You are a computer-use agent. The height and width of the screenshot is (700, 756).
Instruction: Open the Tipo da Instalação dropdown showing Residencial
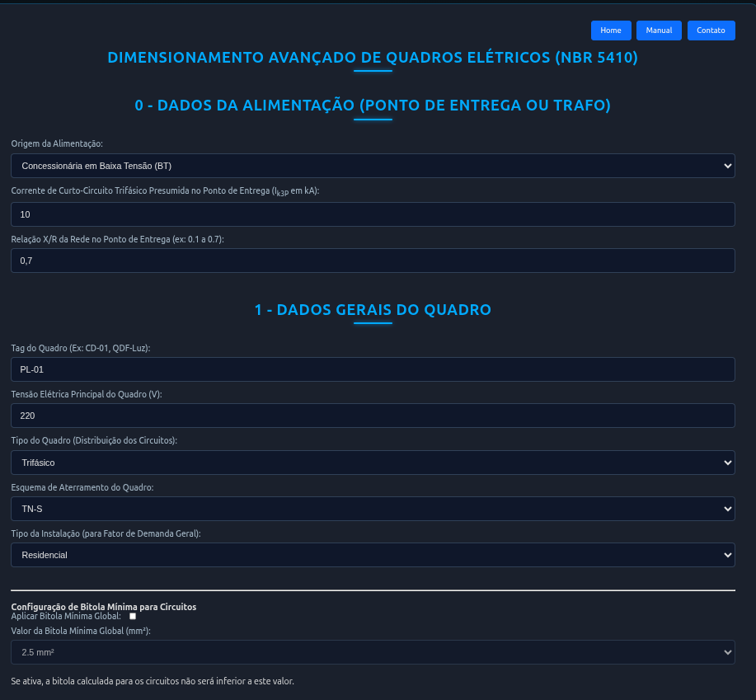coord(373,555)
